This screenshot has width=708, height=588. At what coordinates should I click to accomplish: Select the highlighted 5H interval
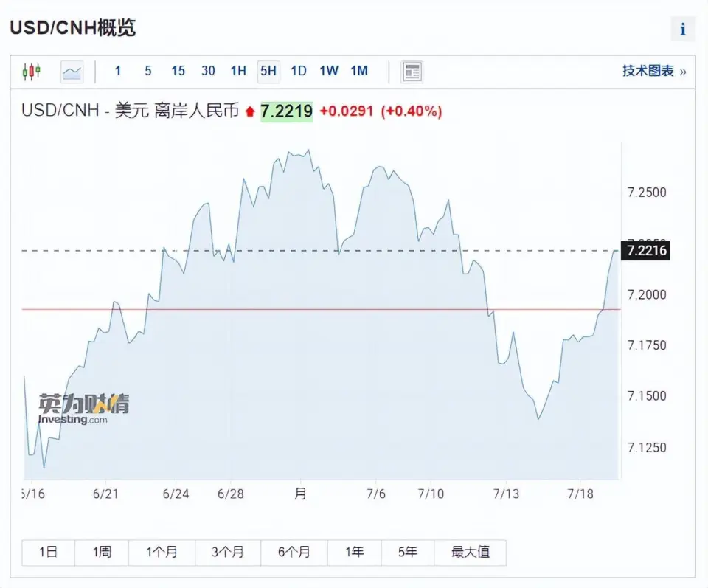268,71
